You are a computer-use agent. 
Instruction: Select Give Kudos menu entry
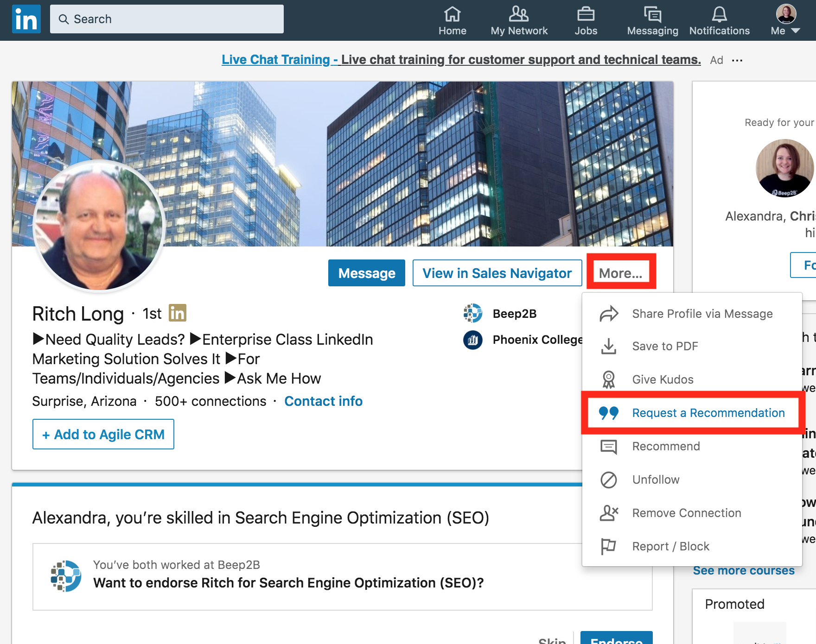(x=692, y=379)
